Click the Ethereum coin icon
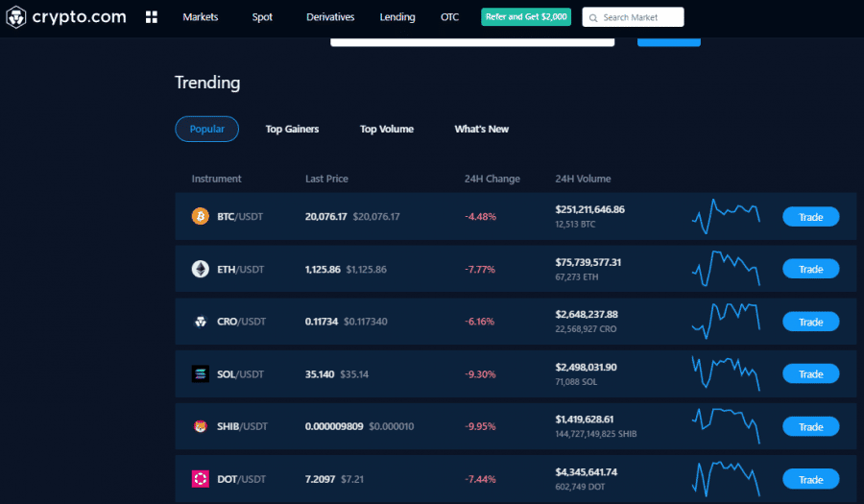 coord(201,270)
